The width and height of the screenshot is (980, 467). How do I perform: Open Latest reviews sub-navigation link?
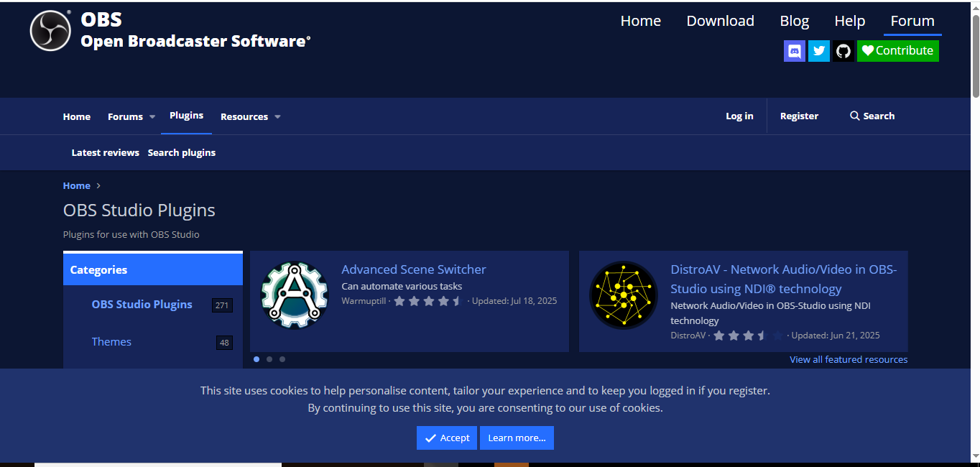[106, 153]
